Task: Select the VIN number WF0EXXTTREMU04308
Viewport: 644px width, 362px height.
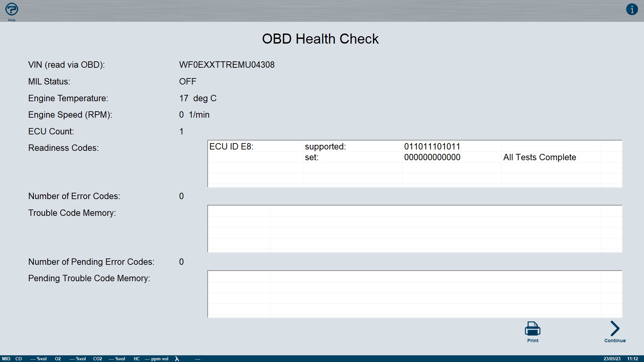Action: pyautogui.click(x=227, y=65)
